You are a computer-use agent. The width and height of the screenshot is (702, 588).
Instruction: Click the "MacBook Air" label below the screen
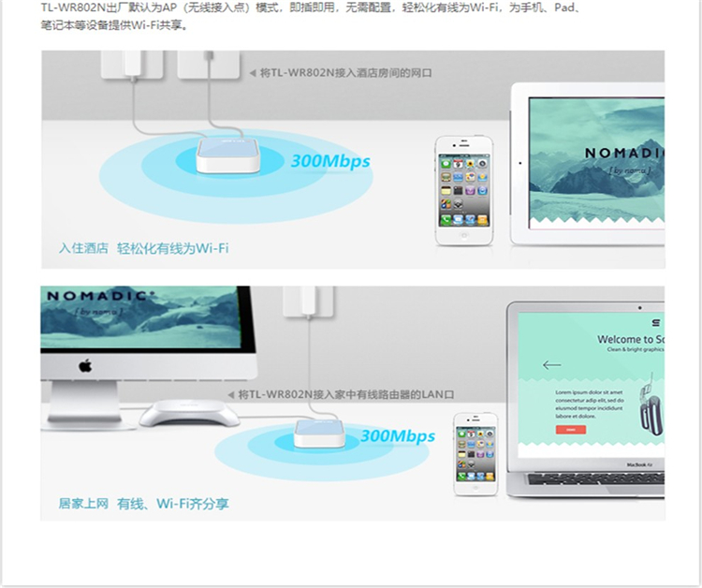(639, 464)
